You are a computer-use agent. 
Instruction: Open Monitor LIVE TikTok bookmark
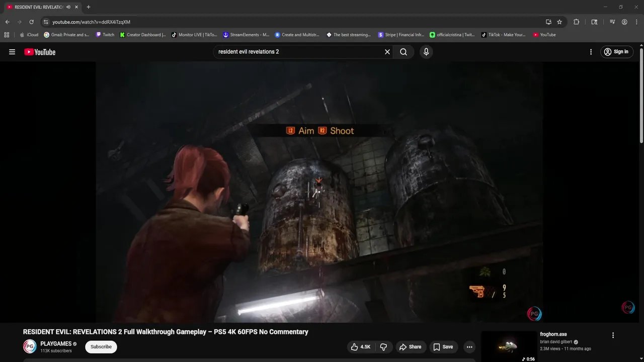point(194,35)
